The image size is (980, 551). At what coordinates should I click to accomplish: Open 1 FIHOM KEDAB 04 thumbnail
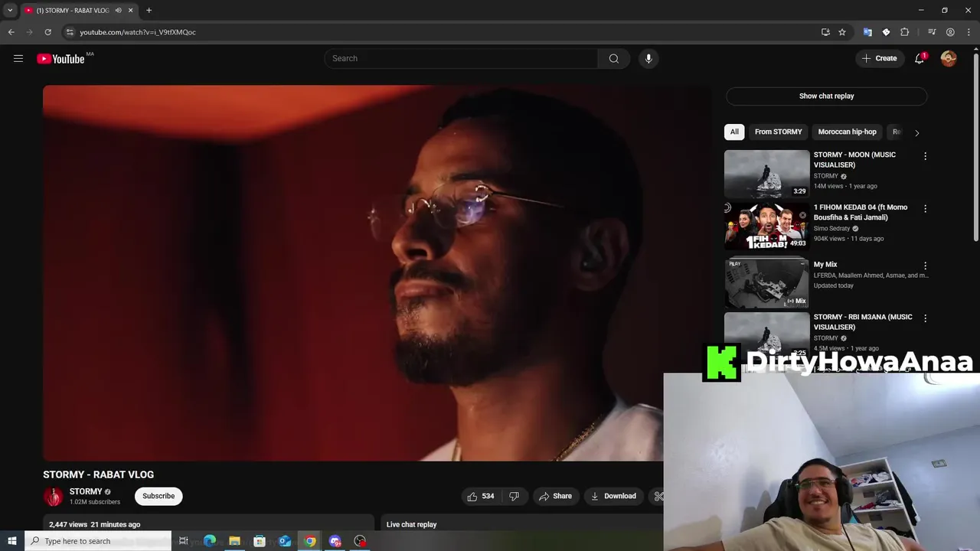pos(766,226)
